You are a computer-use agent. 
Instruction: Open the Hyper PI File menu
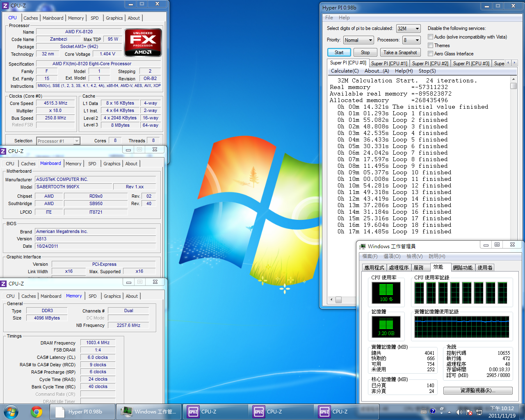point(329,18)
